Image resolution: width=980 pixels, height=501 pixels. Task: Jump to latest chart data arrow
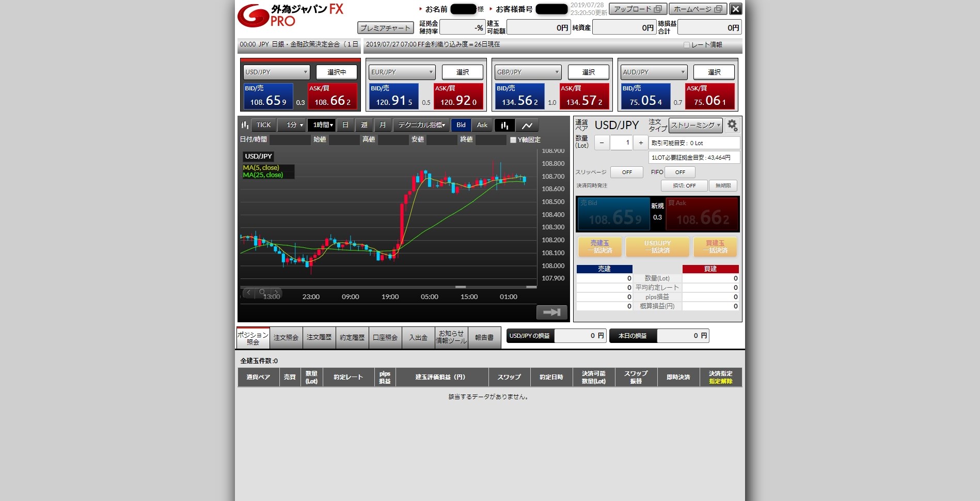[x=551, y=312]
